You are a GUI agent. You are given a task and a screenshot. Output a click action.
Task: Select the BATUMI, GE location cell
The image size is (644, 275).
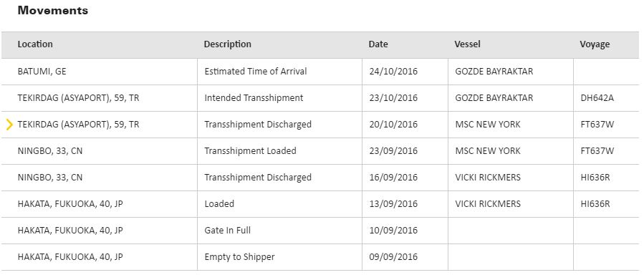42,72
